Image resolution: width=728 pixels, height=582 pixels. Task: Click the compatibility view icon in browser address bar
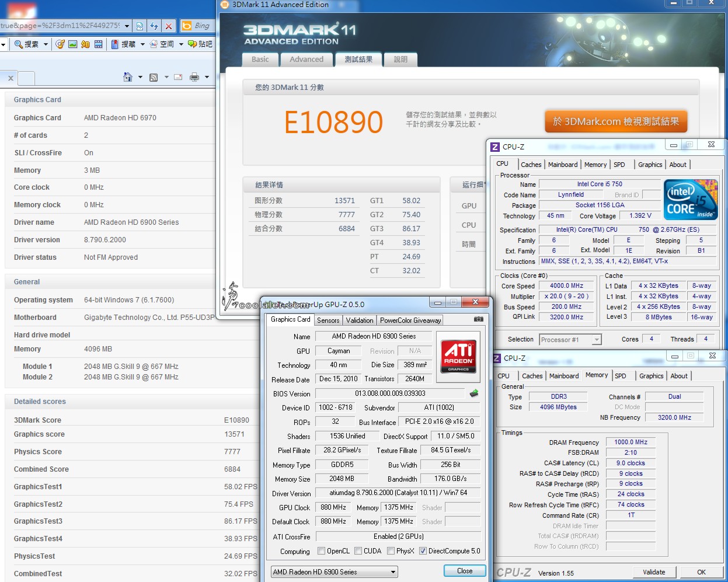pyautogui.click(x=140, y=26)
